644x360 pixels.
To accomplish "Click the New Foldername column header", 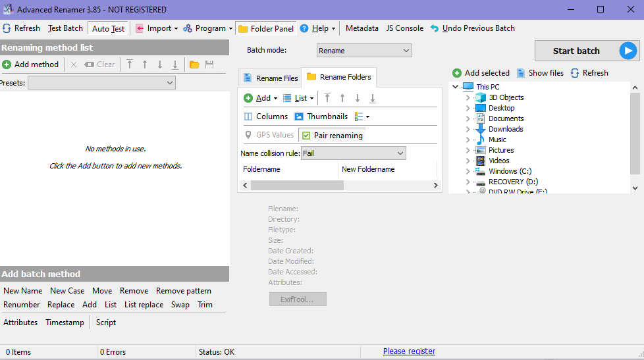I will [387, 169].
